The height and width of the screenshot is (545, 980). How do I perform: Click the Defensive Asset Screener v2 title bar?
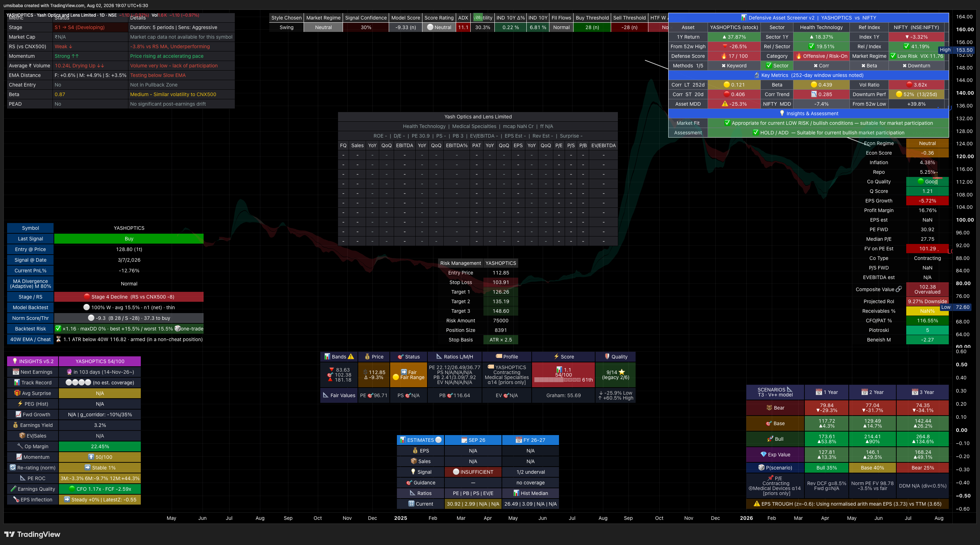tap(808, 17)
